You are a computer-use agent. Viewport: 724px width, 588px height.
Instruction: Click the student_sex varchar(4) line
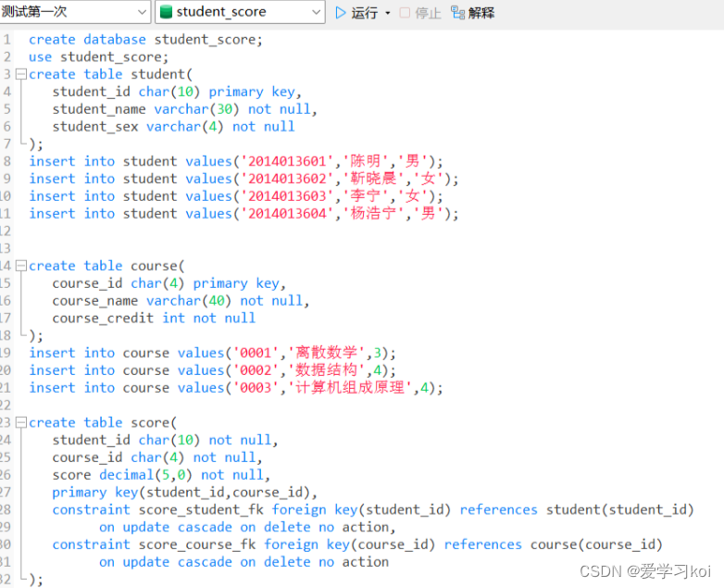(173, 127)
